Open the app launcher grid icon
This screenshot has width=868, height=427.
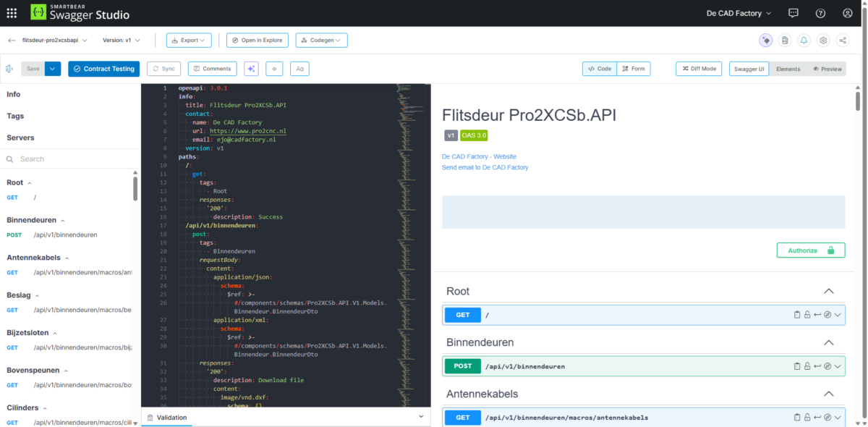[12, 13]
